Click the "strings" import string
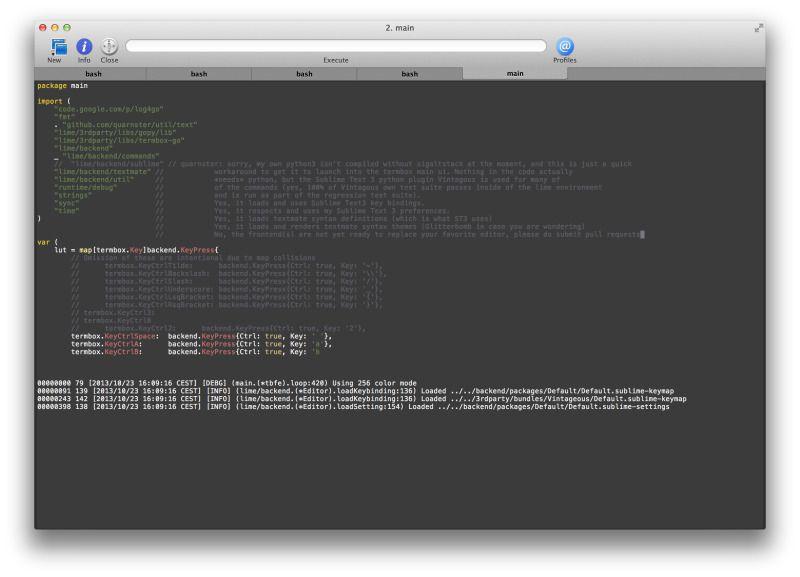 [72, 195]
